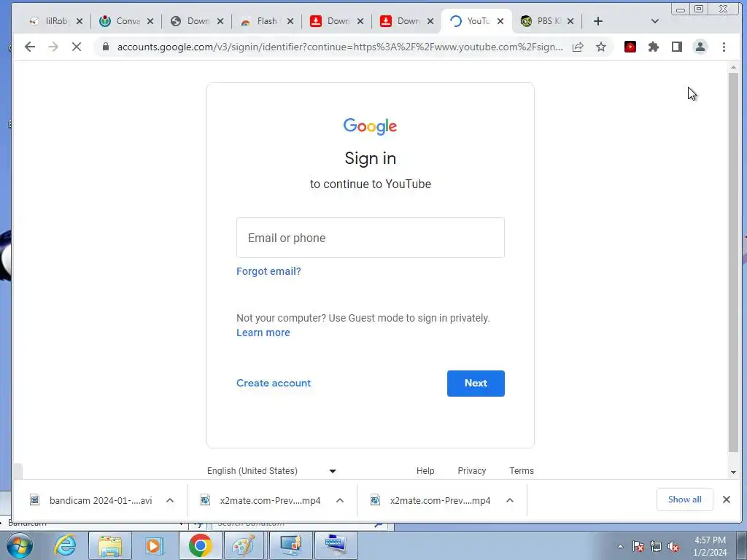Open the red YouTube downloader extension
Screen dimensions: 747x560
630,47
